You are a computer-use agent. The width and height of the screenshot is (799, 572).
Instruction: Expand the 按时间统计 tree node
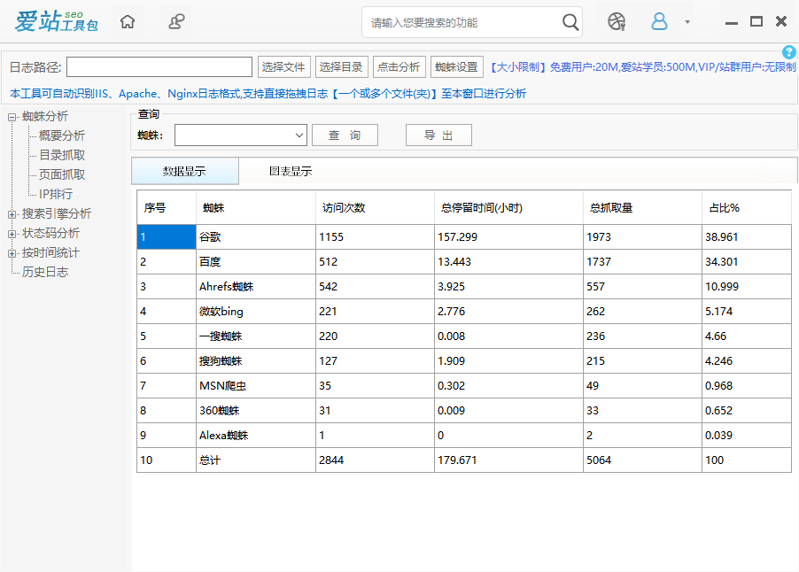(x=12, y=253)
